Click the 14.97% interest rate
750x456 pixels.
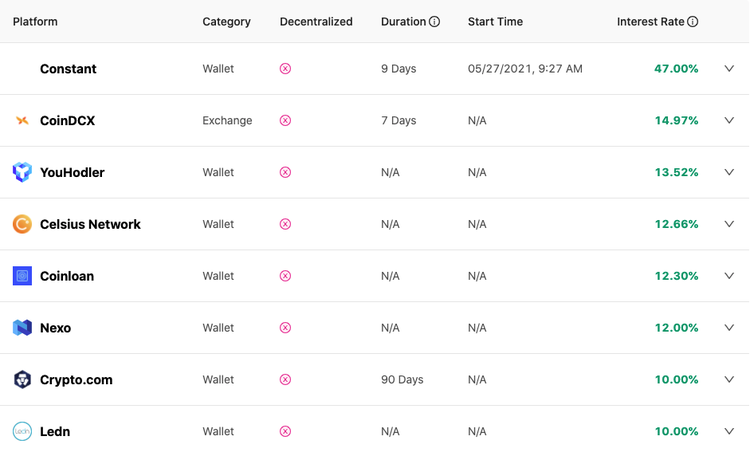[x=676, y=120]
